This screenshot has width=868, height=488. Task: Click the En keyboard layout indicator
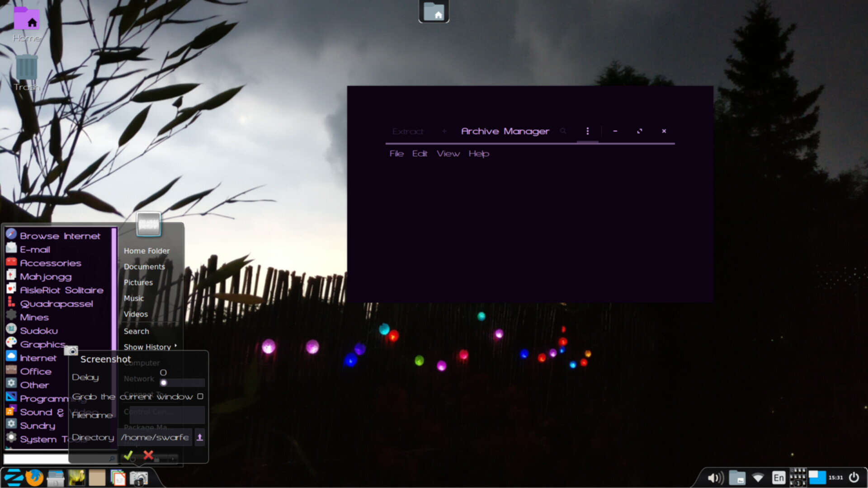click(778, 478)
